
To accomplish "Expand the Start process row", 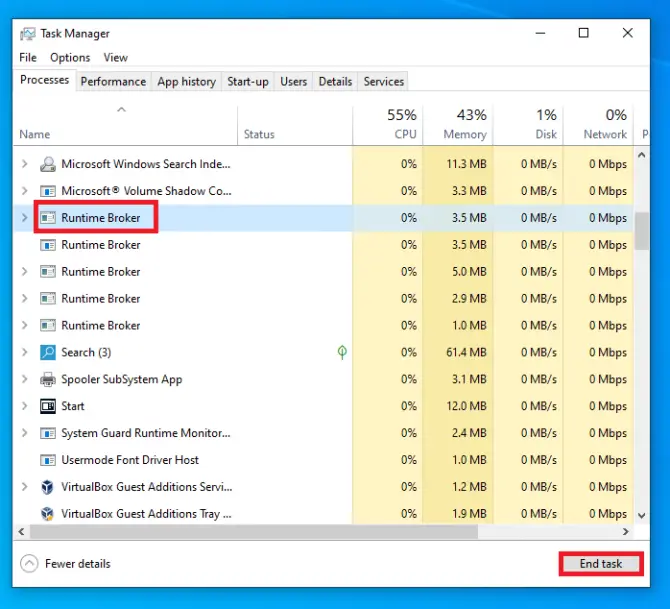I will pos(24,406).
